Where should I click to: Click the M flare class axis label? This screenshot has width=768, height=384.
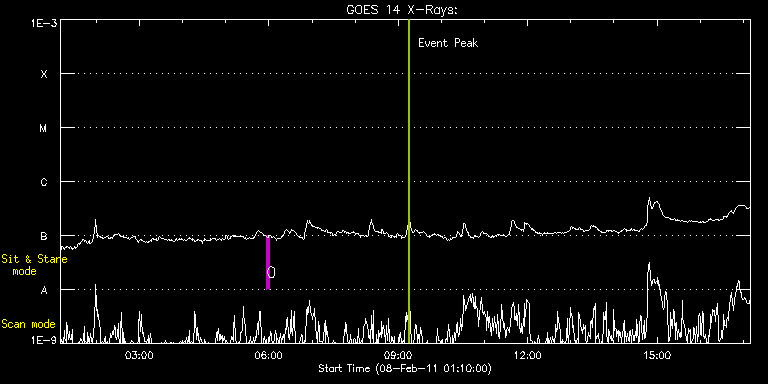pos(44,128)
